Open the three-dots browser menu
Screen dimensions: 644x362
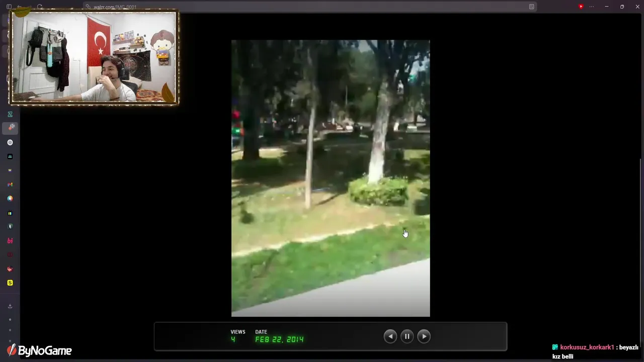point(592,7)
